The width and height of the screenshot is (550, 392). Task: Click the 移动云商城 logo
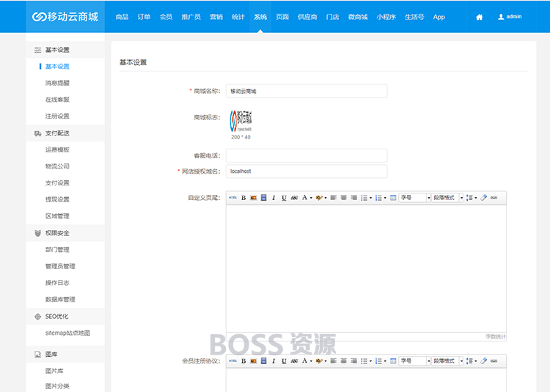[65, 17]
